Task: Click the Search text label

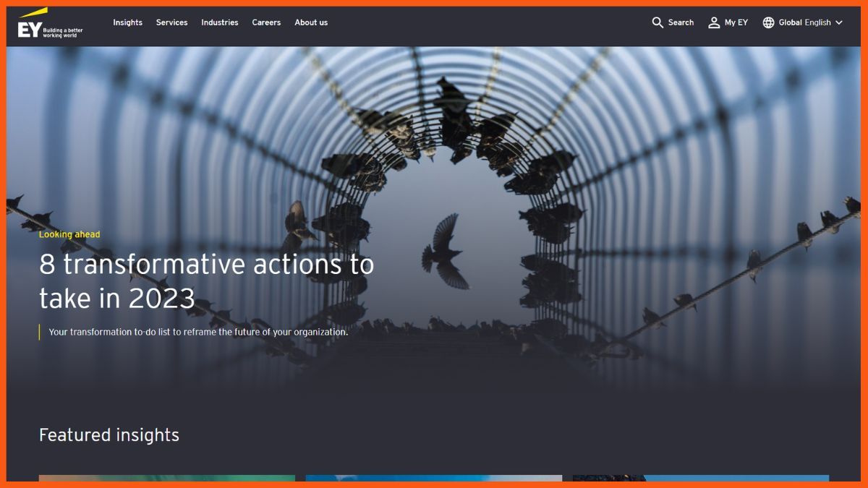Action: pyautogui.click(x=681, y=22)
